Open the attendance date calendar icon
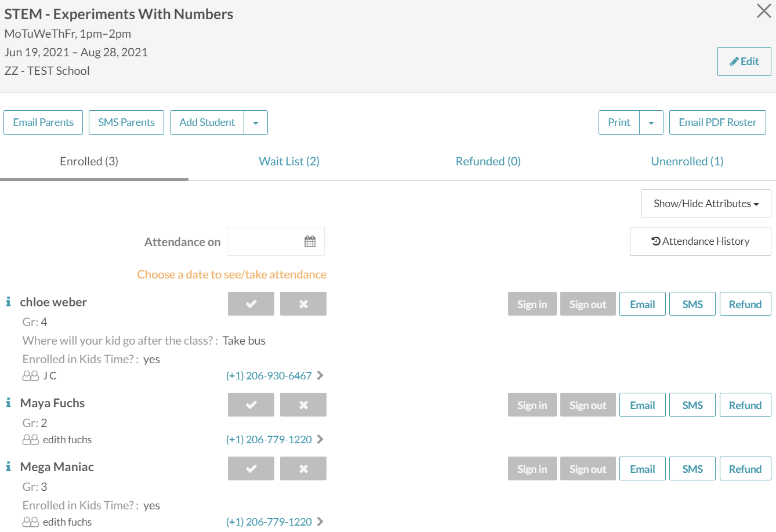This screenshot has height=532, width=776. pos(310,241)
